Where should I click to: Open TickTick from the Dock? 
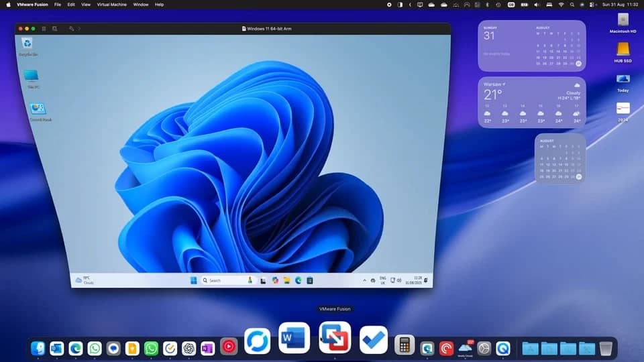(170, 348)
